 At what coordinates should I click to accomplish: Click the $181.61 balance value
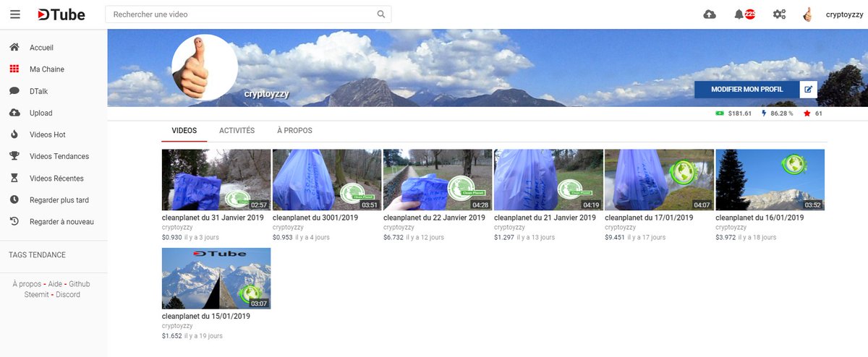tap(740, 113)
